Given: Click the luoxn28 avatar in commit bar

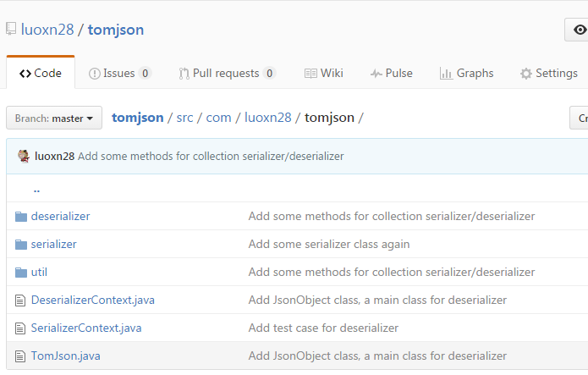Looking at the screenshot, I should coord(24,156).
